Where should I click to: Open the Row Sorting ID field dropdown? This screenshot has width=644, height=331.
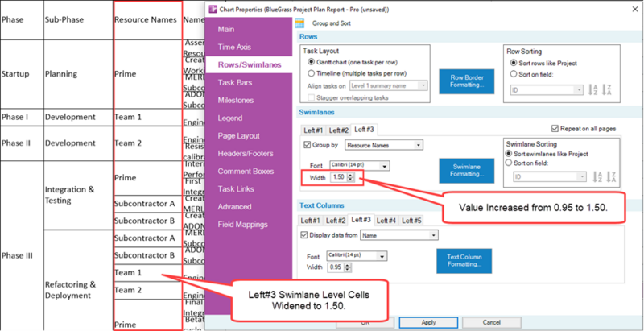[547, 90]
